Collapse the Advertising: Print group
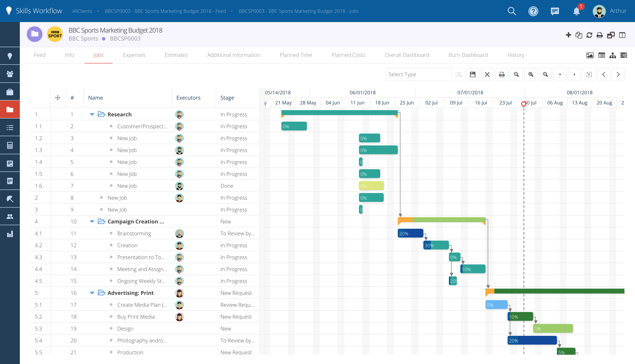Screen dimensions: 635x364 click(92, 293)
